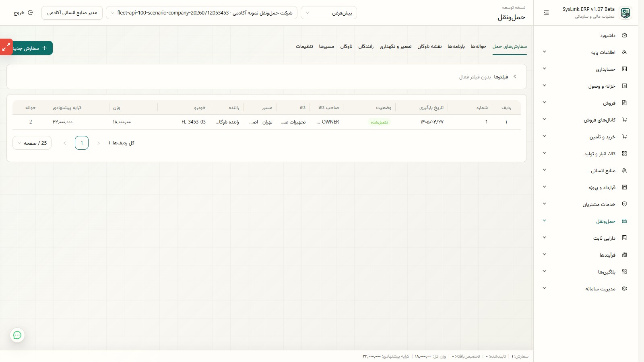This screenshot has height=362, width=644.
Task: Click the فرآیندها processes icon
Action: [624, 255]
